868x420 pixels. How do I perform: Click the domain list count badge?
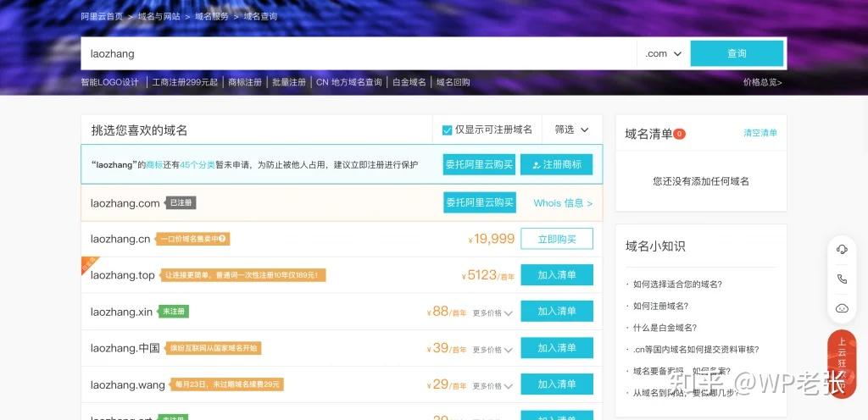[x=679, y=134]
